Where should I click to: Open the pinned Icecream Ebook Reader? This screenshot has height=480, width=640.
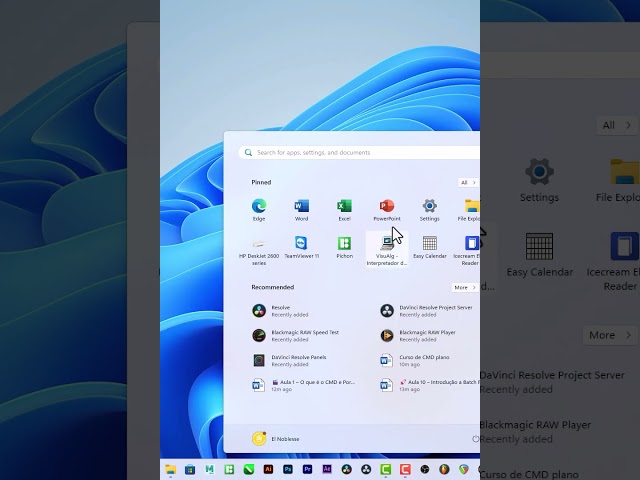[x=469, y=251]
